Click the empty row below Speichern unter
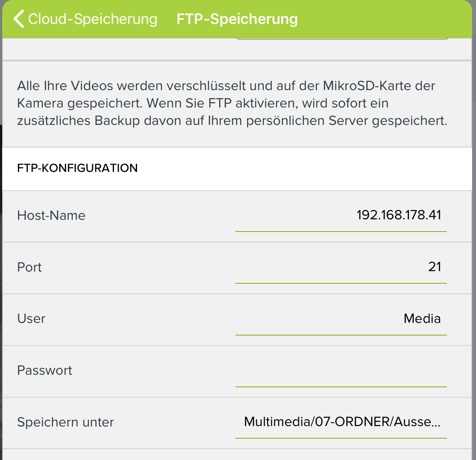476x460 pixels. tap(237, 455)
